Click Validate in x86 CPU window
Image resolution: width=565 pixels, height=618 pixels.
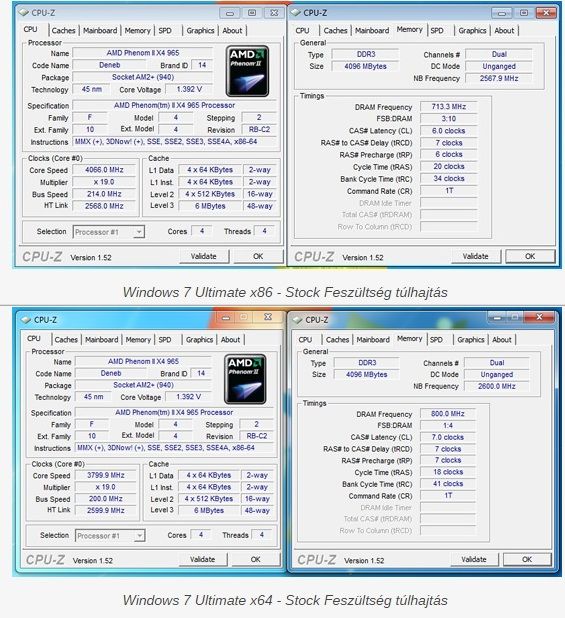[204, 256]
